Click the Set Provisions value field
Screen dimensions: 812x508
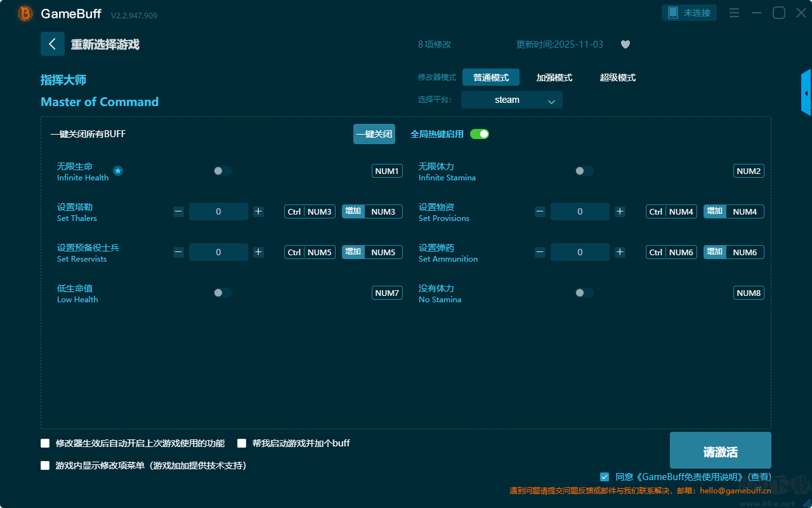(x=580, y=211)
